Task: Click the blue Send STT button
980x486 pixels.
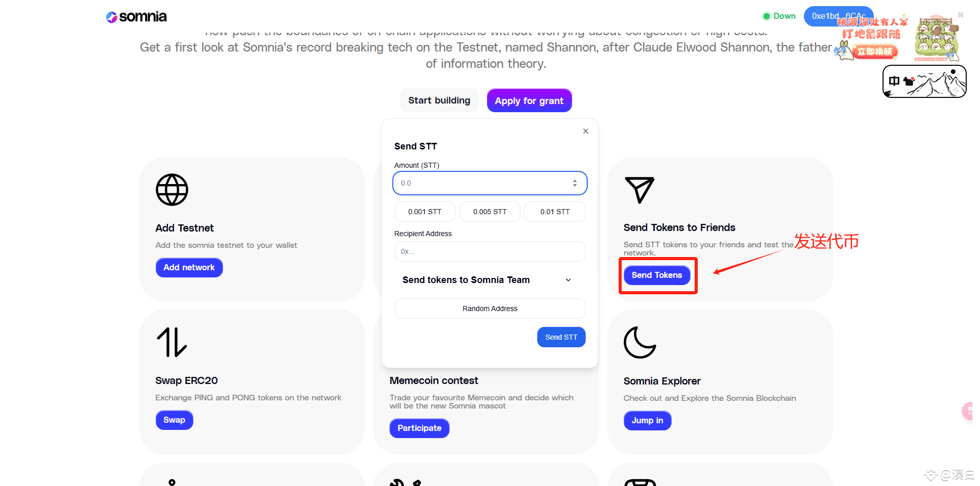Action: 561,337
